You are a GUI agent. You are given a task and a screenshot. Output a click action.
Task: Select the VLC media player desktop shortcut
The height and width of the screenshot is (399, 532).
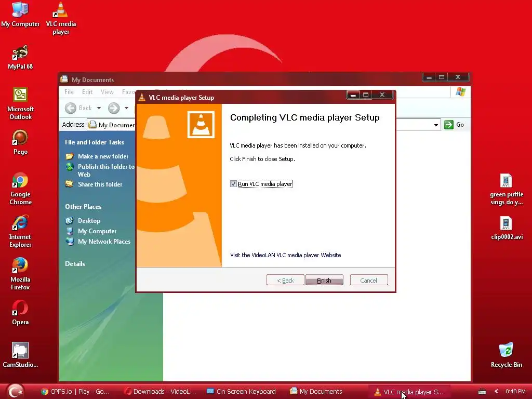tap(61, 18)
